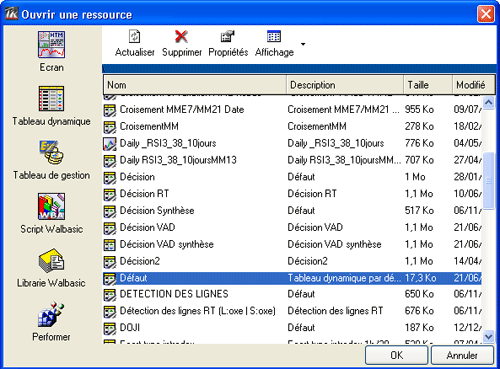Select the Tableau de gestion sidebar icon
500x369 pixels.
[x=51, y=153]
